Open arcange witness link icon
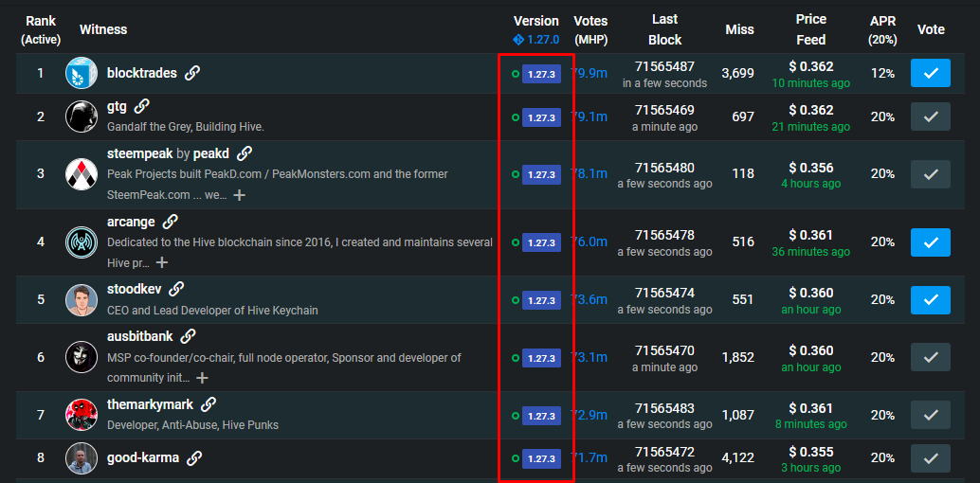 tap(170, 222)
